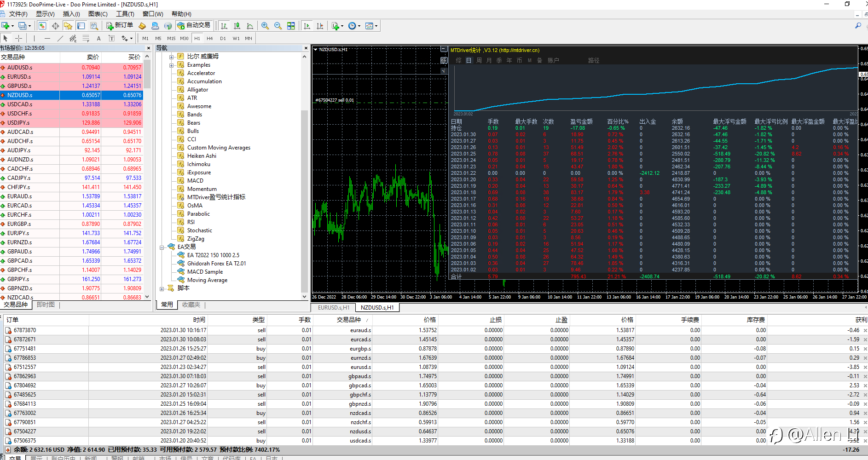Screen dimensions: 868x460
Task: Click the tile windows icon
Action: click(x=291, y=26)
